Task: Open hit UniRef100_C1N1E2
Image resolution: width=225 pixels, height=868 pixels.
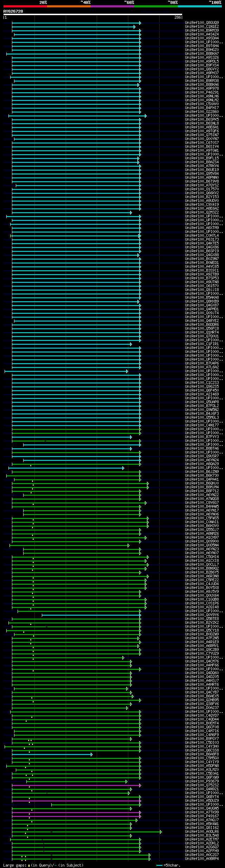Action: pyautogui.click(x=202, y=27)
